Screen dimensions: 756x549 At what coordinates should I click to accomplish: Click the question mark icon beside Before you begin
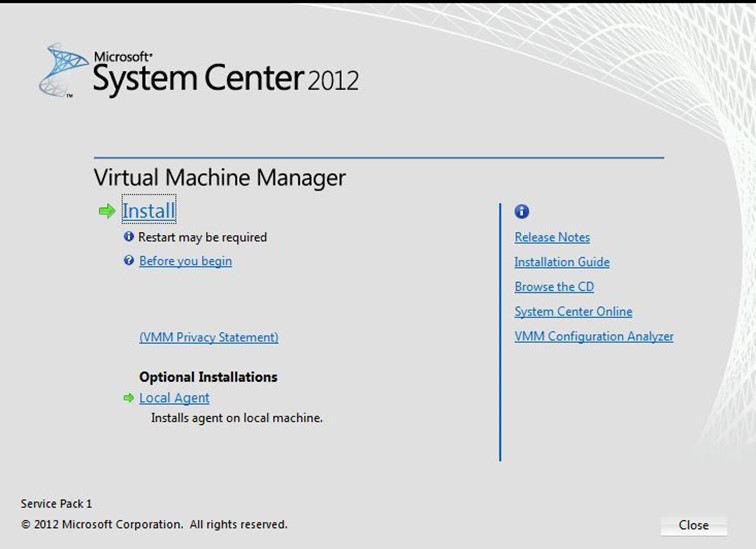[129, 260]
